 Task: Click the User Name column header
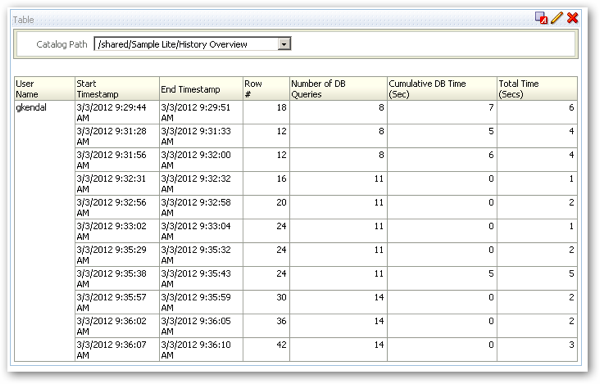44,89
